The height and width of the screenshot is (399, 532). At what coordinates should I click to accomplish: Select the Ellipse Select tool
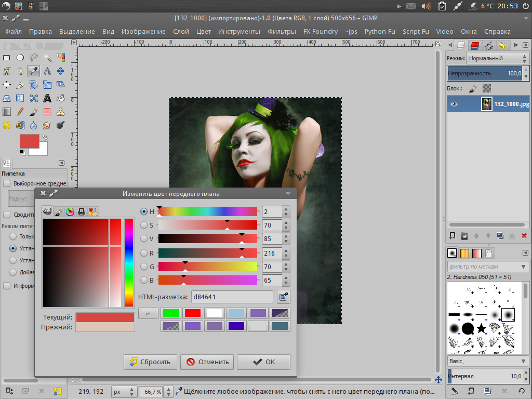pos(20,58)
